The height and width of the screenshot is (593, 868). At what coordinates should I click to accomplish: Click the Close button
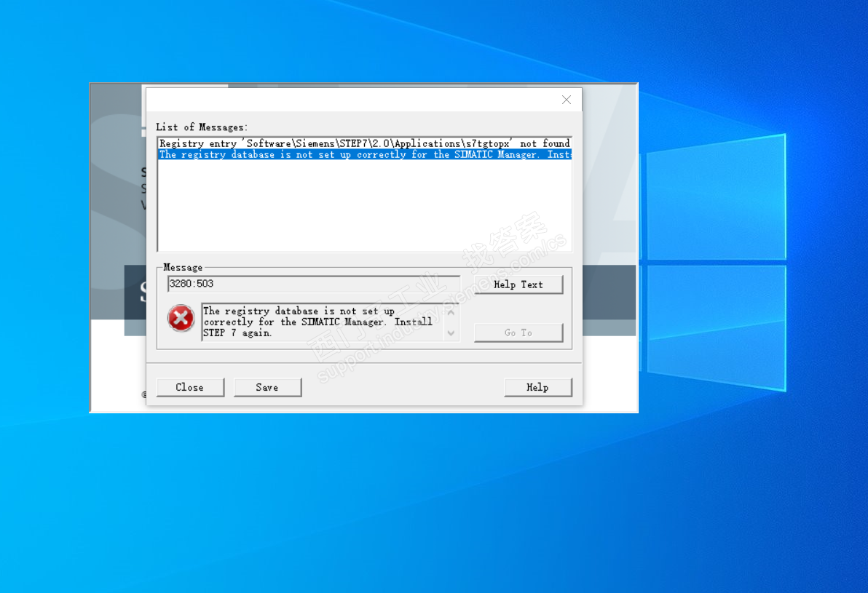click(190, 387)
